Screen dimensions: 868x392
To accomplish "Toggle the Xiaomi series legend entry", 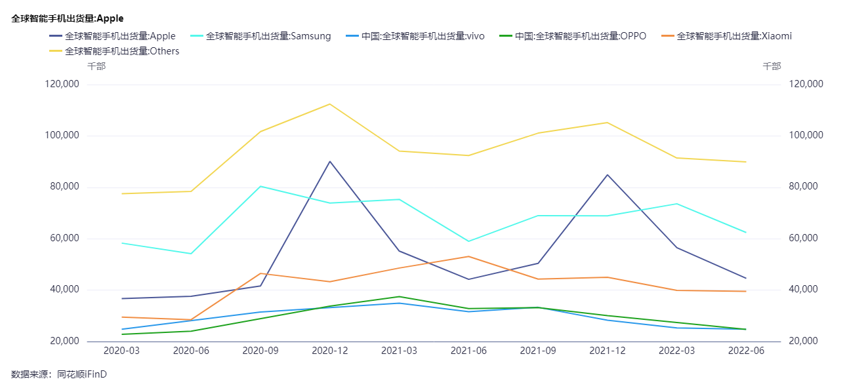I will pos(726,36).
